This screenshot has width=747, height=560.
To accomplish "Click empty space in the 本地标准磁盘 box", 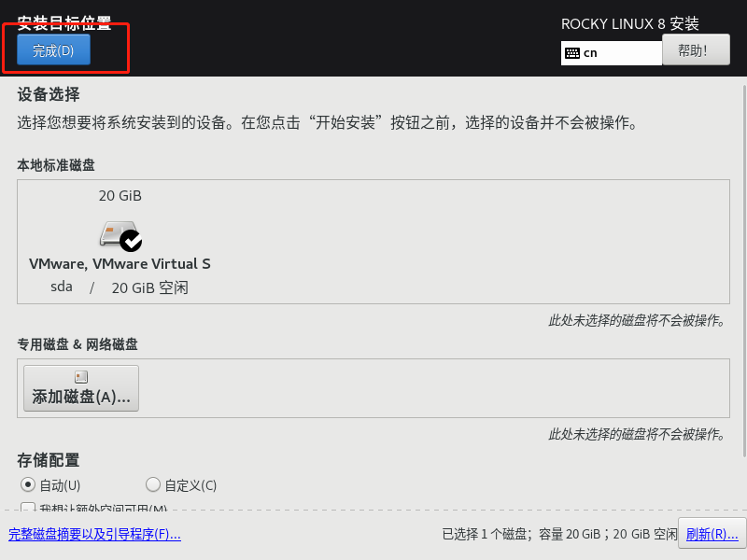I will point(467,242).
